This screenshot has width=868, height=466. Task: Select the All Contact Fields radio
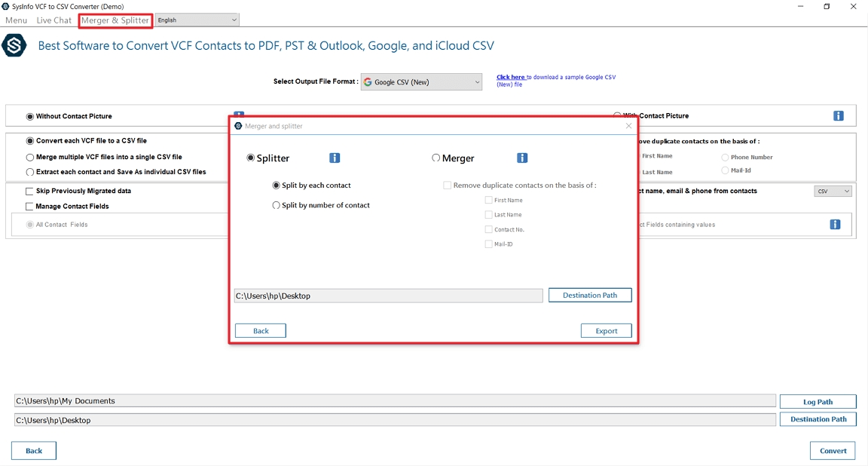coord(30,225)
